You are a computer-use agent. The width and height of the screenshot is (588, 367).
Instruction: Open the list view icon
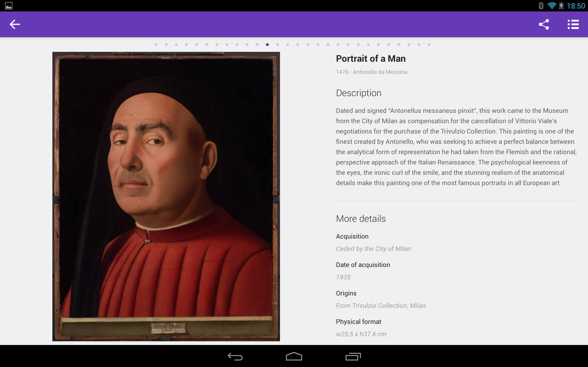pos(573,24)
